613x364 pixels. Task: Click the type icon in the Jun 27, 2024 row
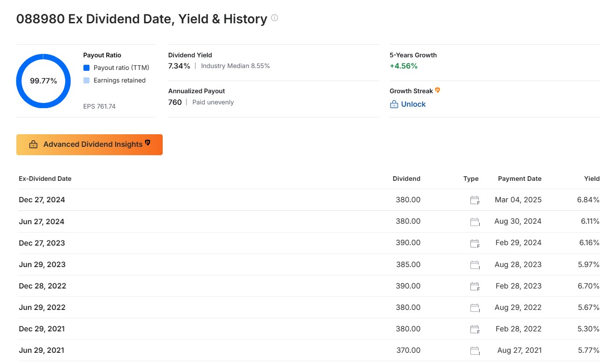(475, 221)
